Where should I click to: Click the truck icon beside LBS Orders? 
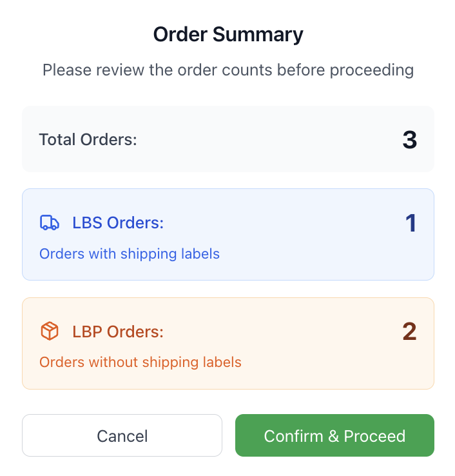tap(49, 223)
